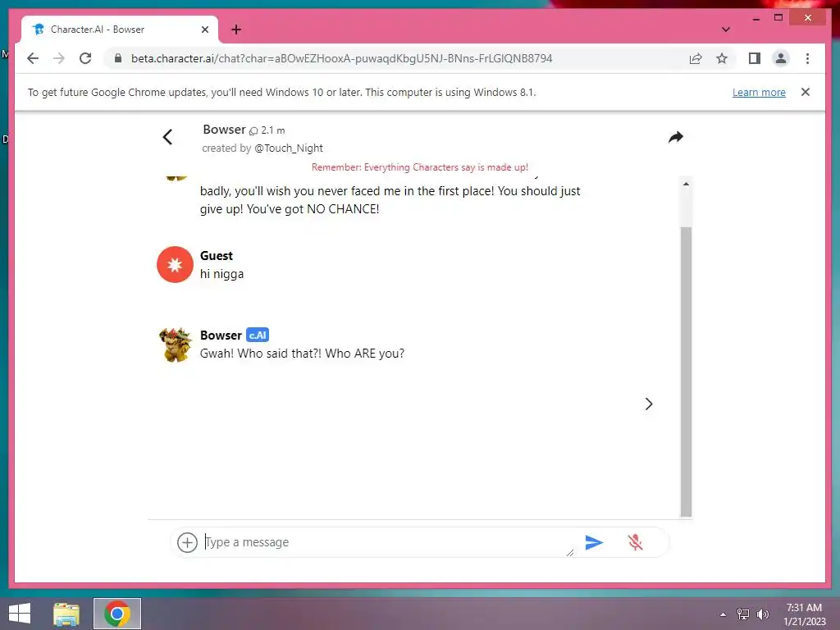Viewport: 840px width, 630px height.
Task: Click the browser forward arrow
Action: tap(59, 58)
